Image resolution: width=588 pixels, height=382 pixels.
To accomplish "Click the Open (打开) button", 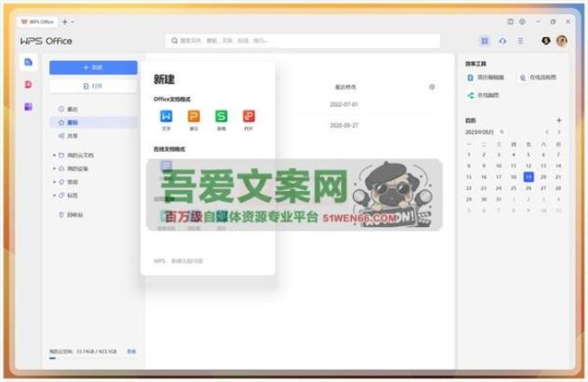I will 93,86.
